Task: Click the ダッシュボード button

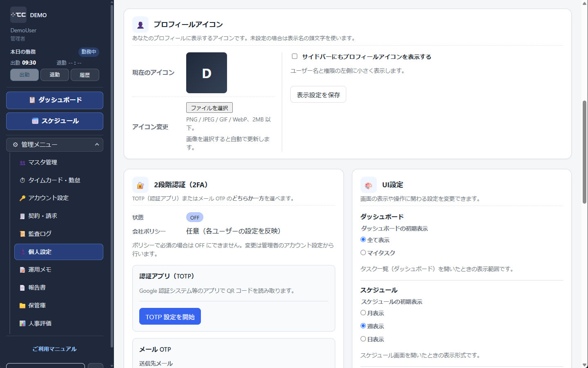Action: (x=55, y=100)
